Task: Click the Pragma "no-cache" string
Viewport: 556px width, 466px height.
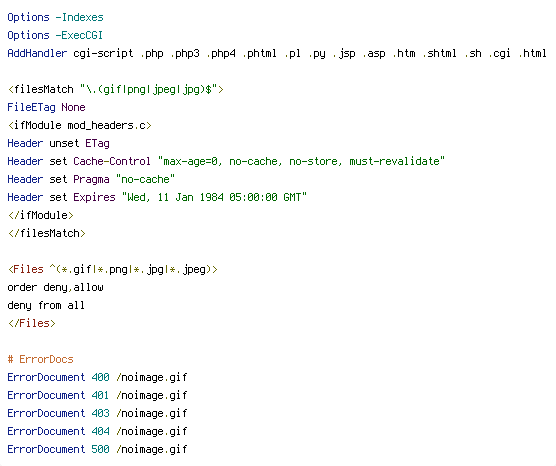Action: click(x=145, y=179)
